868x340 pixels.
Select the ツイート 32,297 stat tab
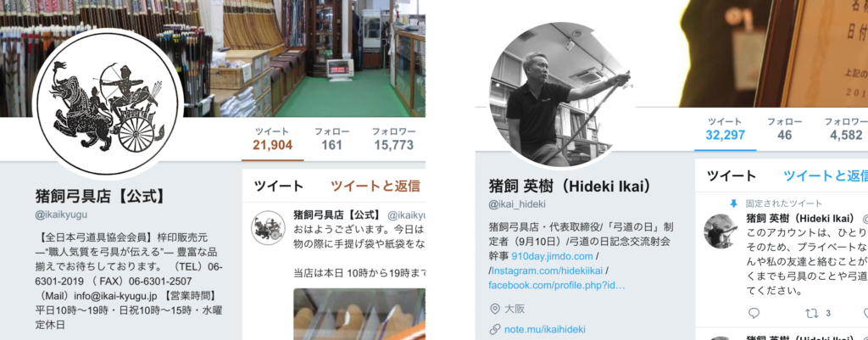tap(726, 129)
